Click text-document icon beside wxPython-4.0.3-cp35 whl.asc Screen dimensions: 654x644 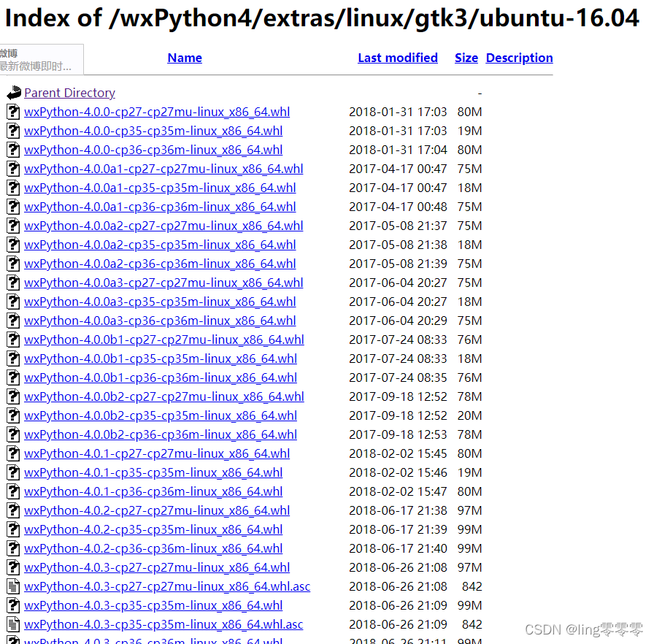coord(13,624)
